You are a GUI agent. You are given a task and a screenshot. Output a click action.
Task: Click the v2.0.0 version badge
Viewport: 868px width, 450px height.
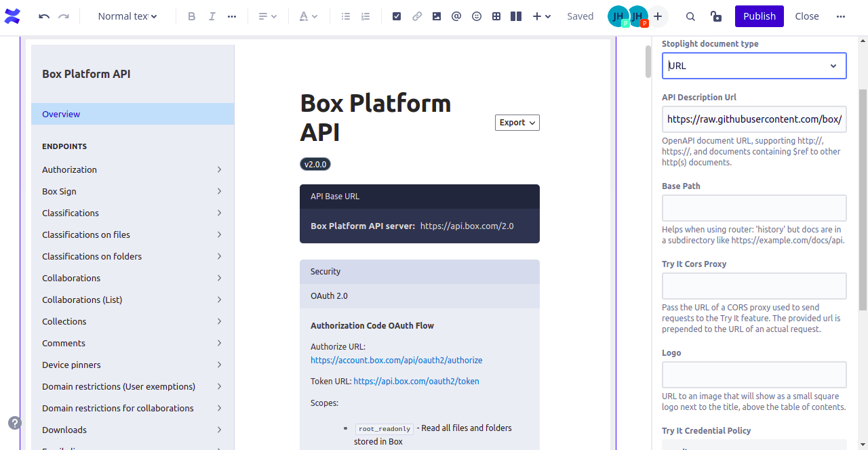[x=315, y=164]
